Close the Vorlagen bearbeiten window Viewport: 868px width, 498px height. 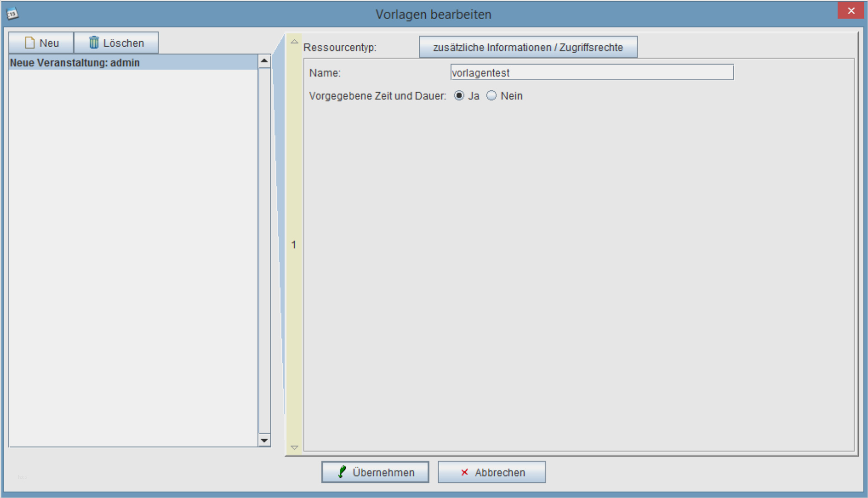click(x=851, y=11)
